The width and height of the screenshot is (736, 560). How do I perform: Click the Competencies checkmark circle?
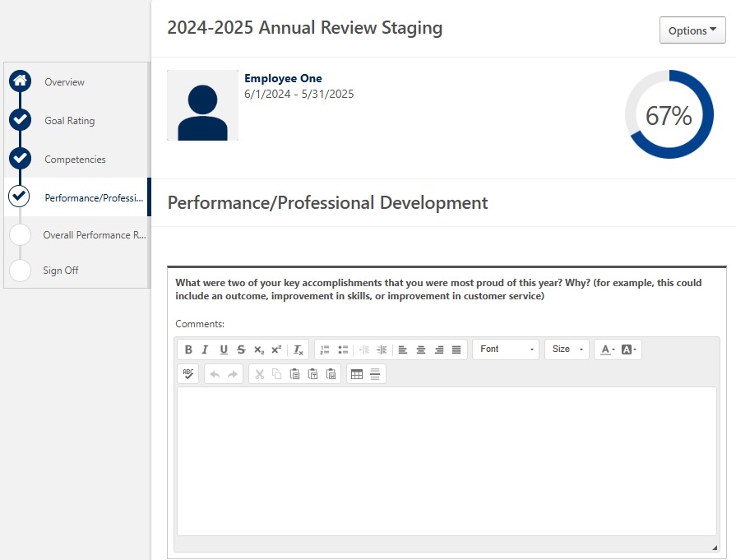[x=20, y=158]
